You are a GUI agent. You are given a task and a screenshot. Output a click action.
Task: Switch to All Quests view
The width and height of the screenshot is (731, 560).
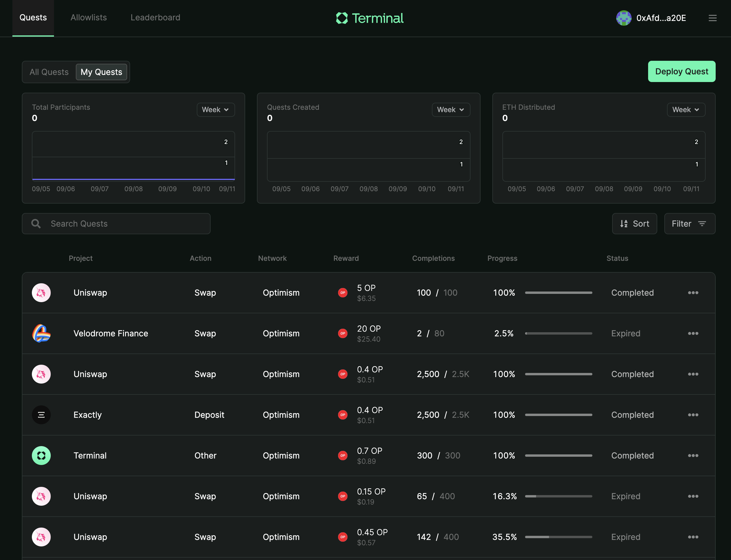tap(49, 72)
